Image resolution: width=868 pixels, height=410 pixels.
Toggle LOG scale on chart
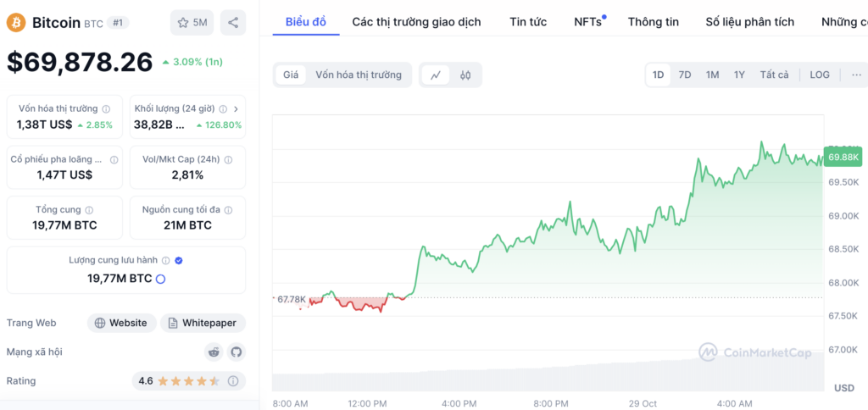(820, 75)
